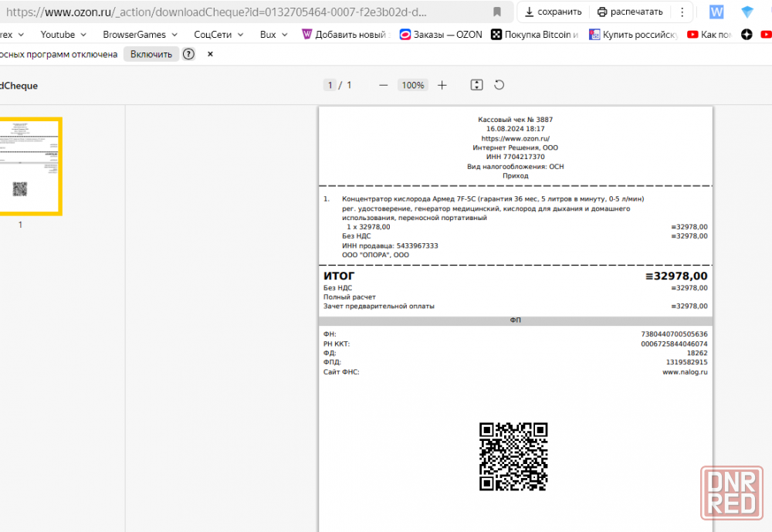Click the Полный расчет line
The height and width of the screenshot is (532, 772).
(350, 297)
